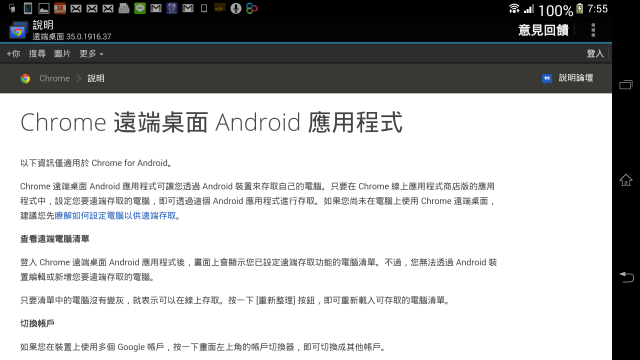The width and height of the screenshot is (640, 360).
Task: Tap the LINE notification icon
Action: [140, 8]
